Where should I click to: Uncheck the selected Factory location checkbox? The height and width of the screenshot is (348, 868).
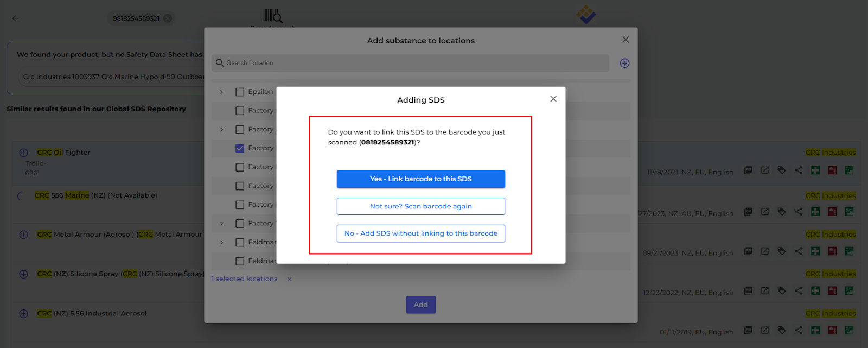(240, 148)
